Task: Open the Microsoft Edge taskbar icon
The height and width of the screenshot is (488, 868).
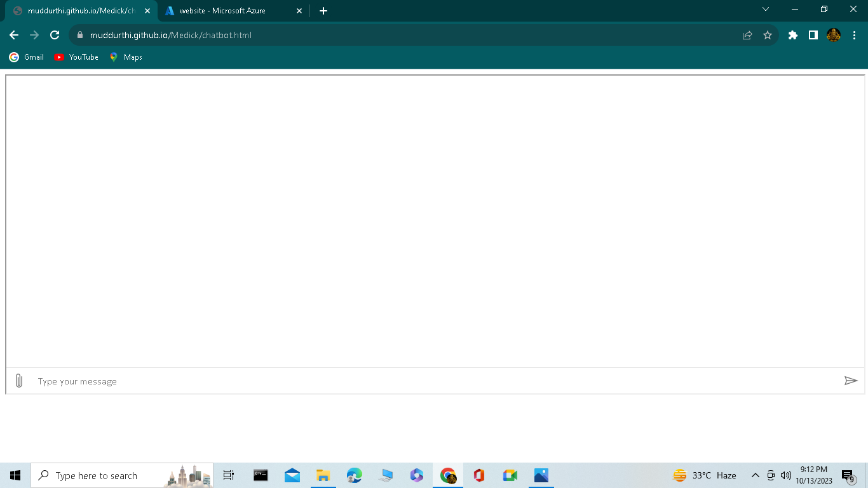Action: pos(354,475)
